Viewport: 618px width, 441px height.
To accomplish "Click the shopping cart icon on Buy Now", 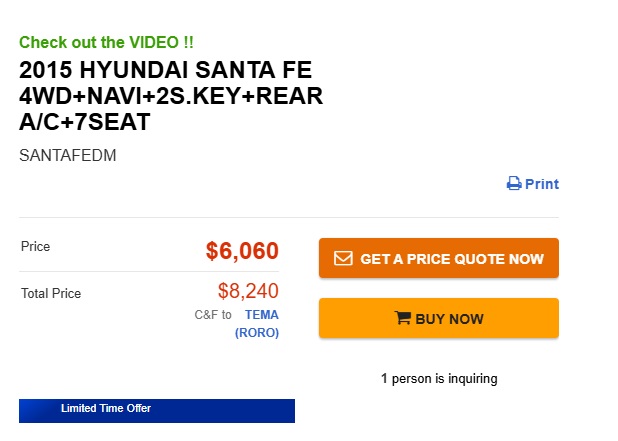I will click(x=403, y=319).
